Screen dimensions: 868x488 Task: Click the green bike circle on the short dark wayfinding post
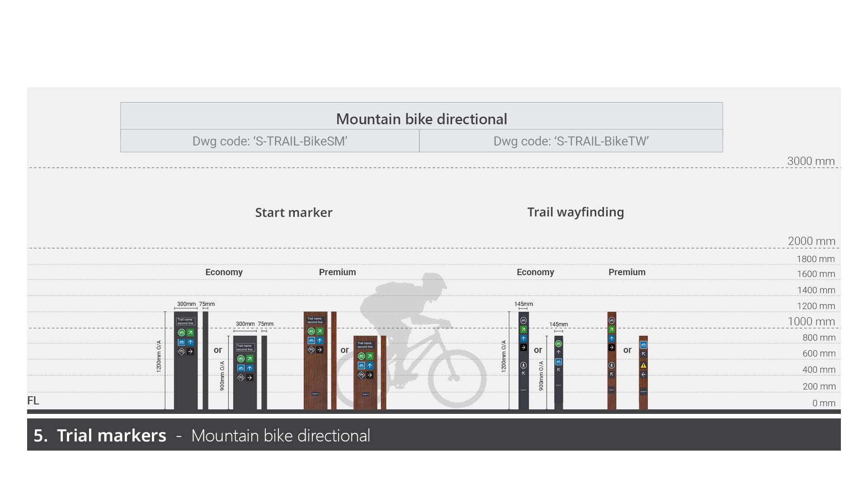(x=558, y=344)
